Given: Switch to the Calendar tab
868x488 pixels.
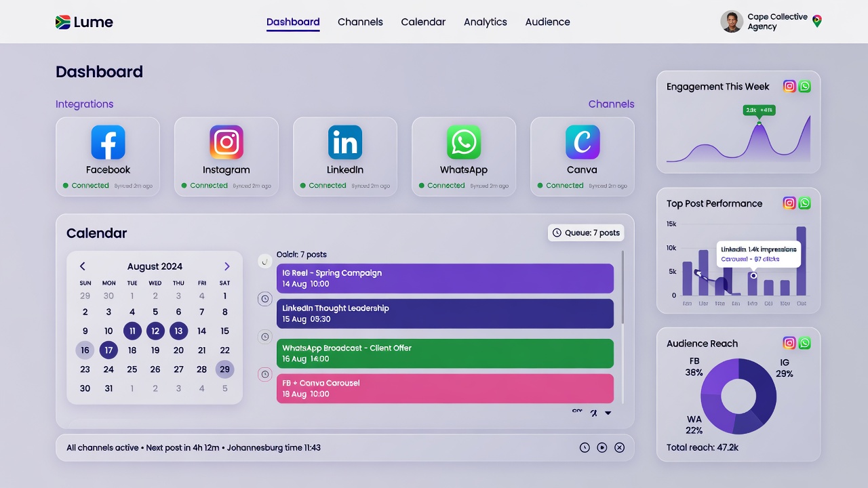Looking at the screenshot, I should [423, 22].
